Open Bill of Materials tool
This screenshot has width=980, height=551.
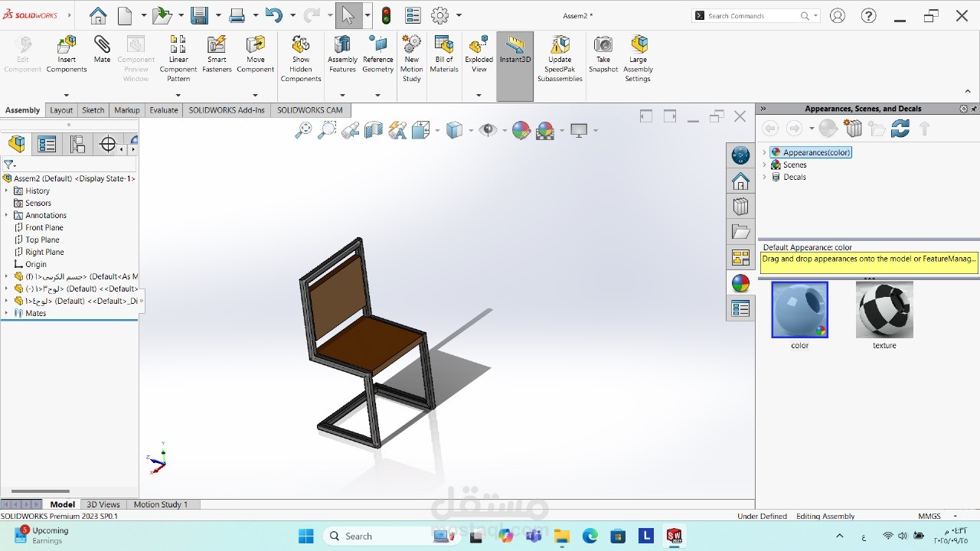[444, 54]
